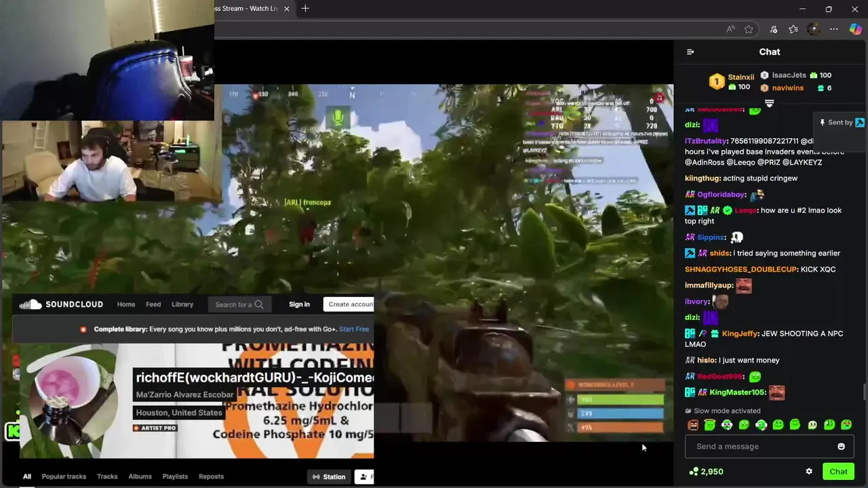This screenshot has width=868, height=488.
Task: Click username immafillyaup in chat
Action: coord(709,285)
